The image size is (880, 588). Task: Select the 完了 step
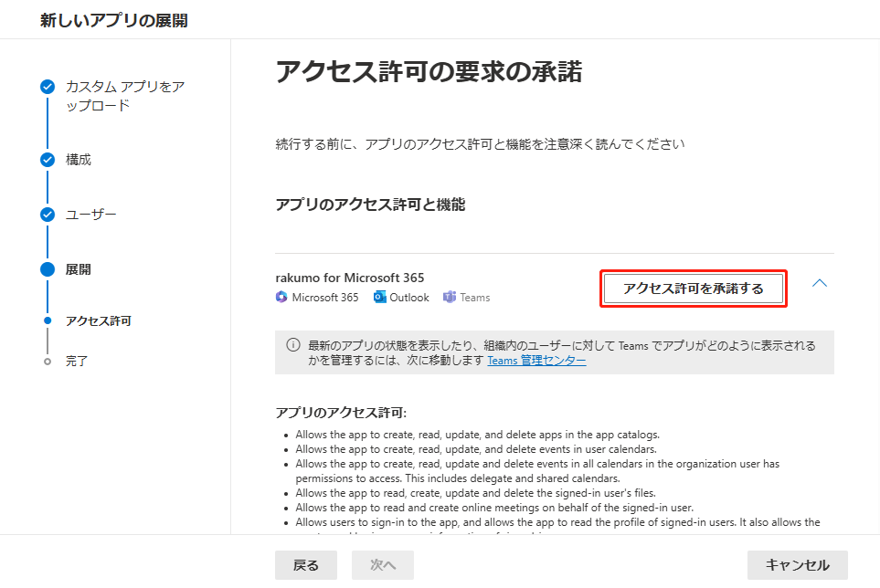tap(77, 362)
